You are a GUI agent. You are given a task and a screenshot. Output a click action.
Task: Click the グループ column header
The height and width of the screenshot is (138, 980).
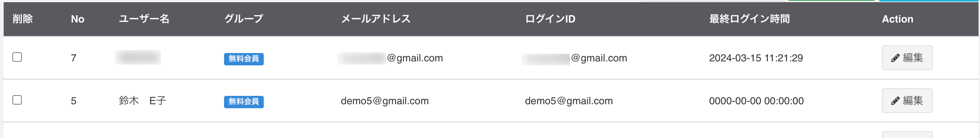click(x=243, y=19)
